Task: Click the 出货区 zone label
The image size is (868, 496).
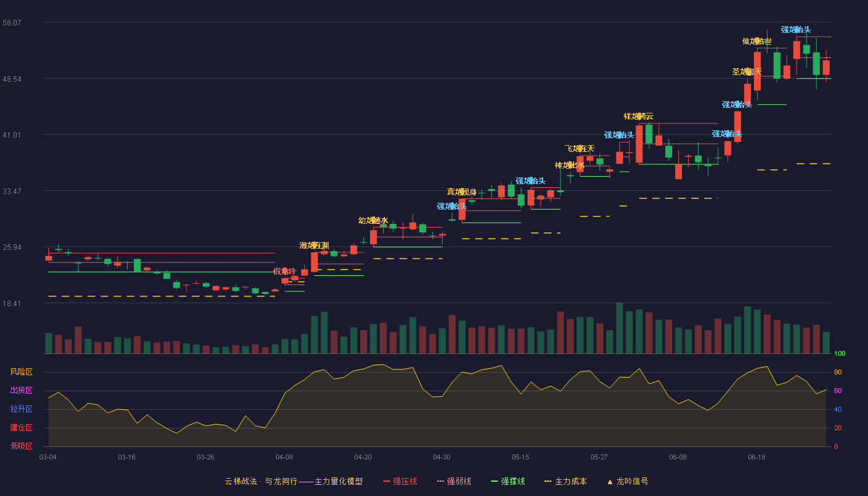Action: point(21,391)
